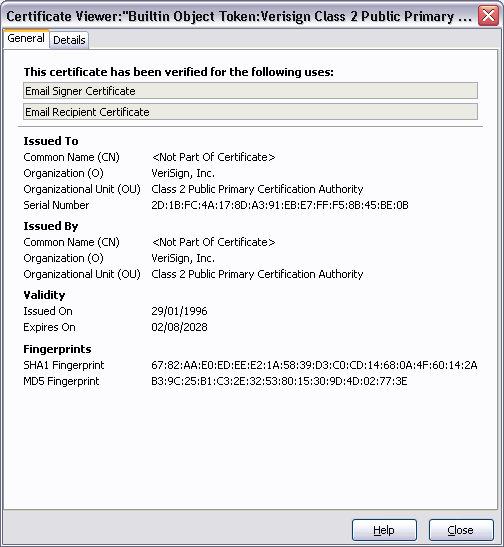The image size is (504, 547).
Task: Click VeriSign, Inc. under Issued To
Action: point(183,173)
